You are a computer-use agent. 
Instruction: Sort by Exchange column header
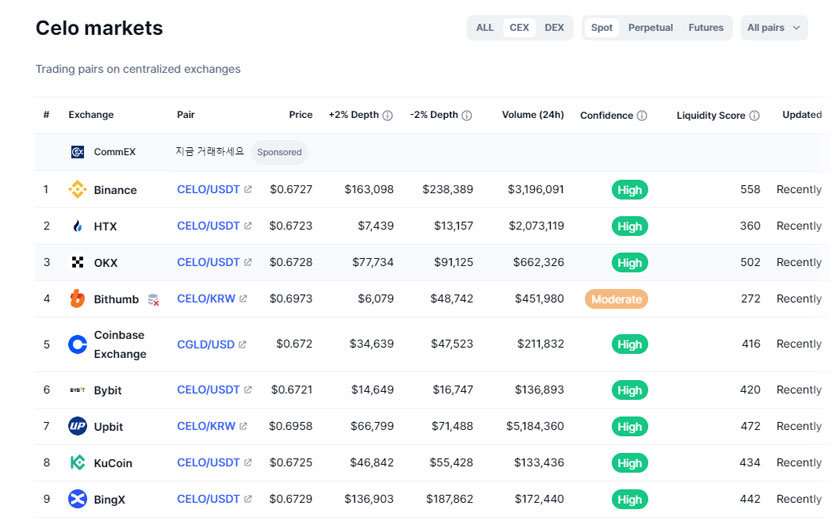pyautogui.click(x=91, y=115)
